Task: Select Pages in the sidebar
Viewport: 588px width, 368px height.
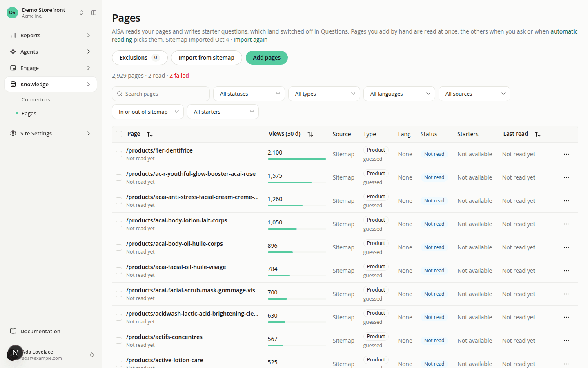Action: pos(29,113)
